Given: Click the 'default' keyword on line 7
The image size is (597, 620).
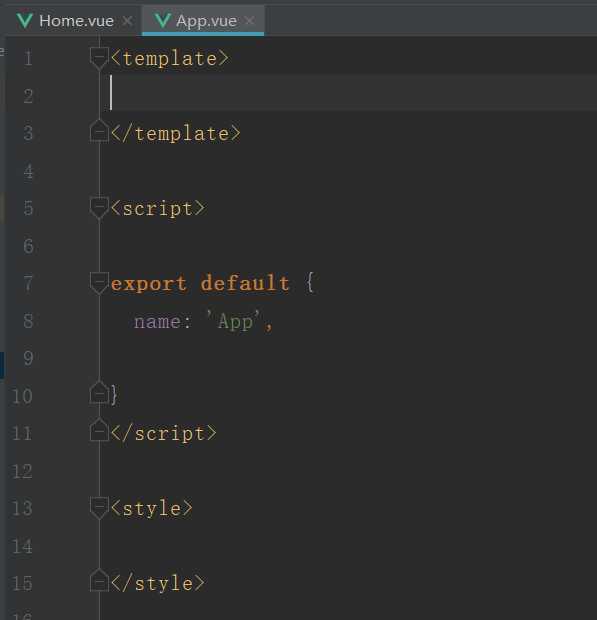Looking at the screenshot, I should click(x=245, y=283).
